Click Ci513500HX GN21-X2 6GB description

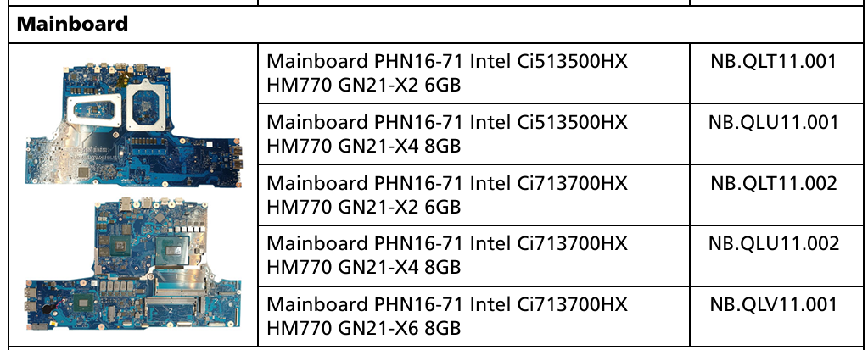pos(447,73)
